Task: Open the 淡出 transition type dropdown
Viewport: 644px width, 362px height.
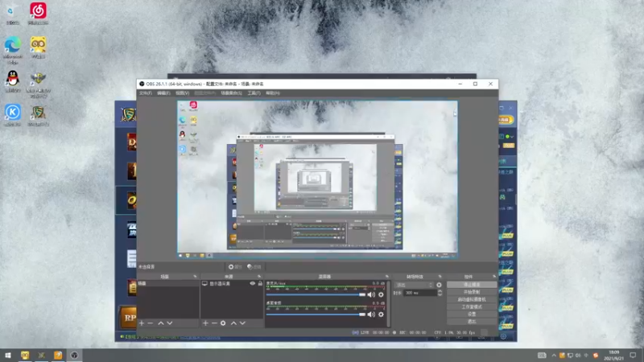Action: pos(415,285)
